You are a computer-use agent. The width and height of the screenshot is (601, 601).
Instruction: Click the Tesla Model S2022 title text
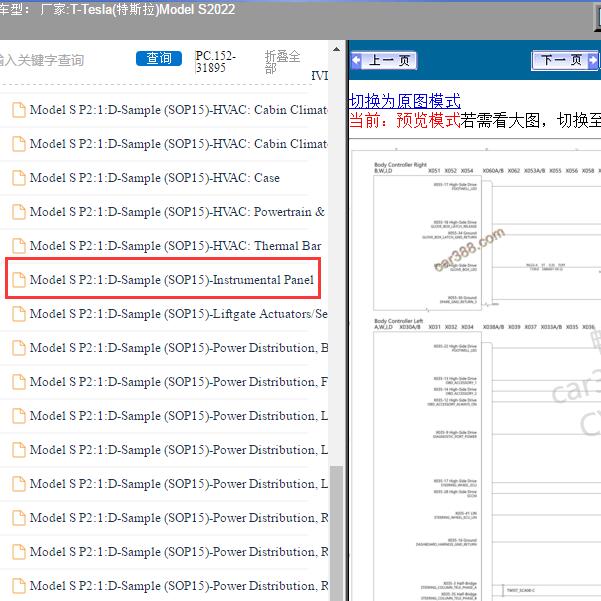[x=152, y=9]
